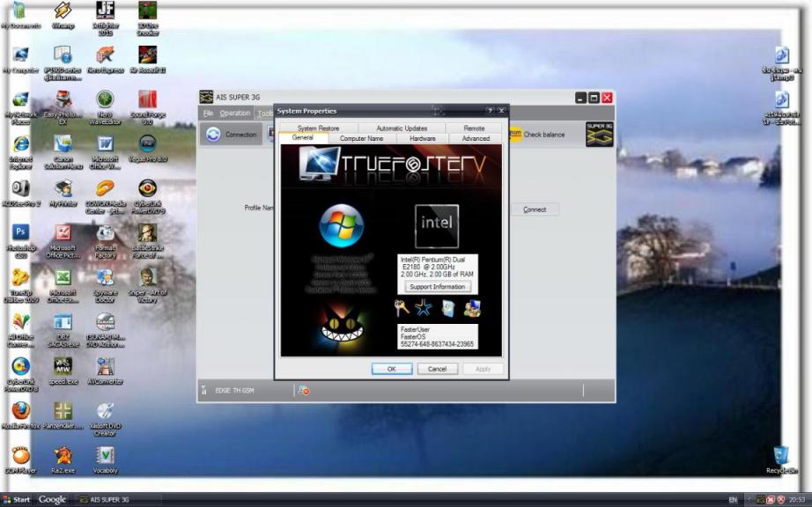Click the Intel logo in System Properties
The height and width of the screenshot is (507, 812).
[437, 226]
